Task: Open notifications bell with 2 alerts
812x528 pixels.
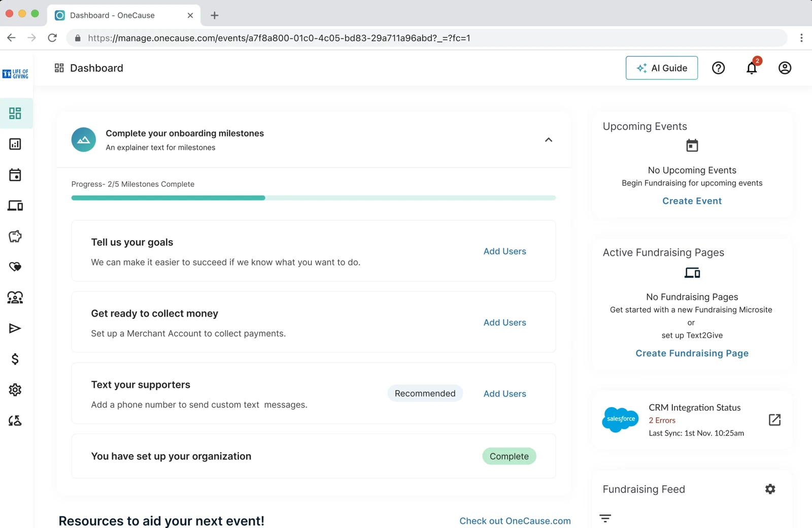Action: point(752,68)
